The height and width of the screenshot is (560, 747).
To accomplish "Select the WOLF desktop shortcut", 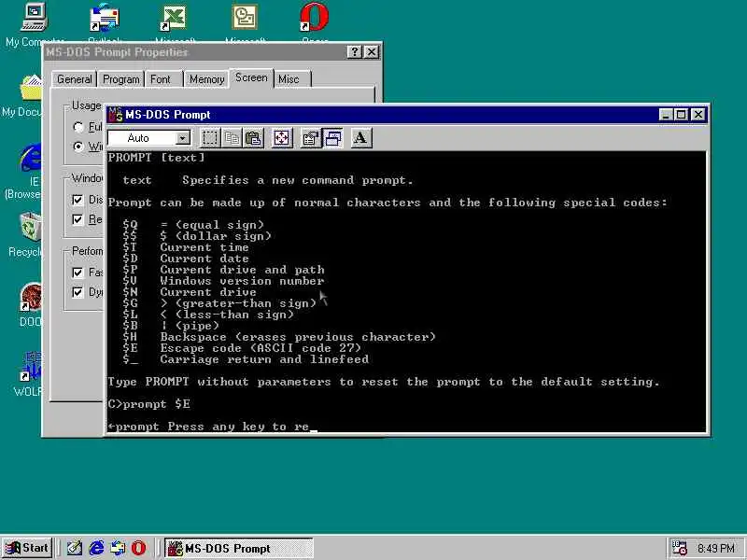I will [28, 374].
